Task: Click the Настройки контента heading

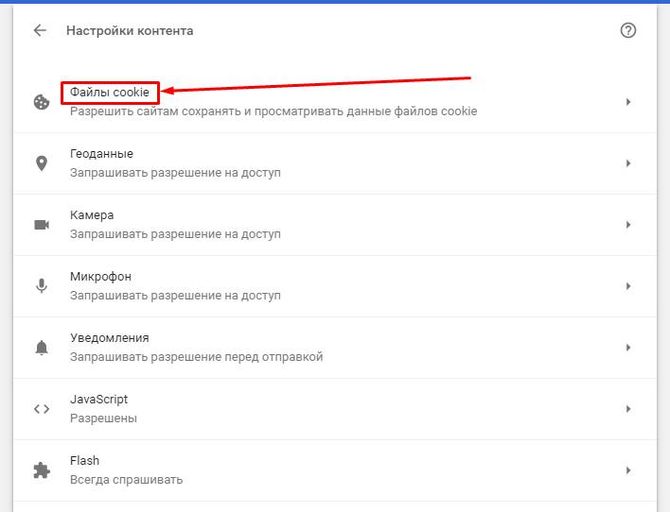Action: tap(129, 31)
